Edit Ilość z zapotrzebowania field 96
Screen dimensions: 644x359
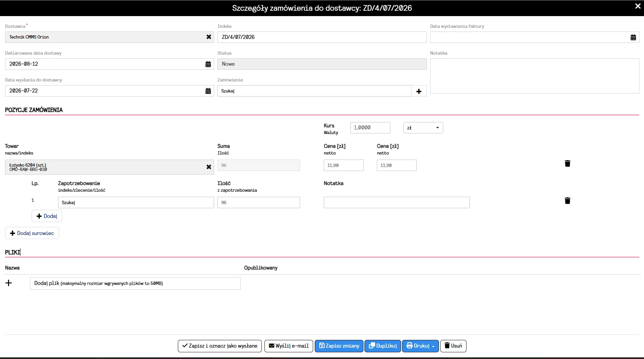click(x=258, y=202)
